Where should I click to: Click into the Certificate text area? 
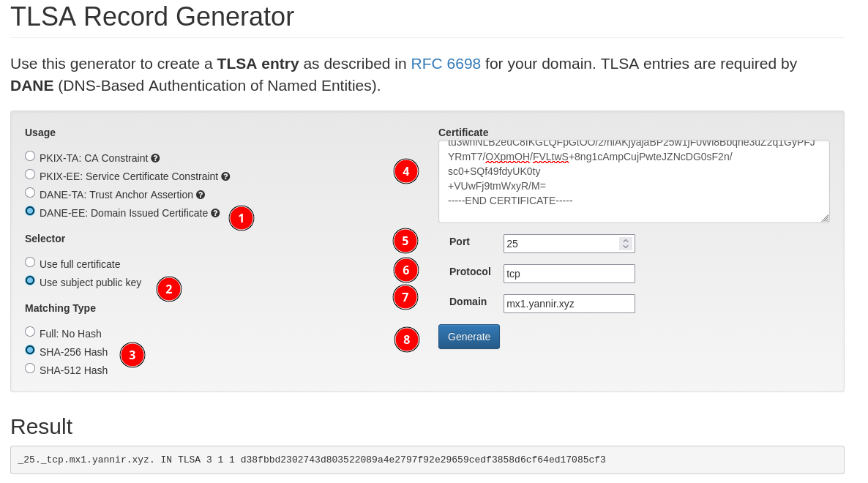coord(633,181)
